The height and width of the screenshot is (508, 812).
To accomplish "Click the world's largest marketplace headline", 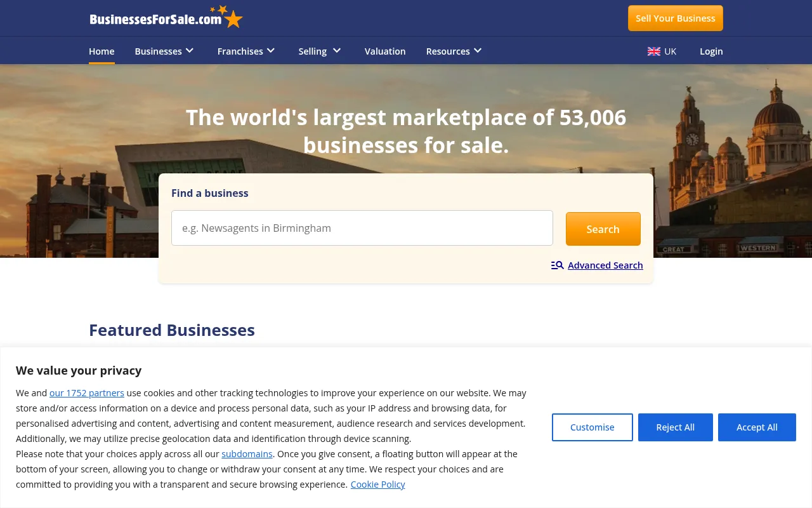I will click(406, 131).
